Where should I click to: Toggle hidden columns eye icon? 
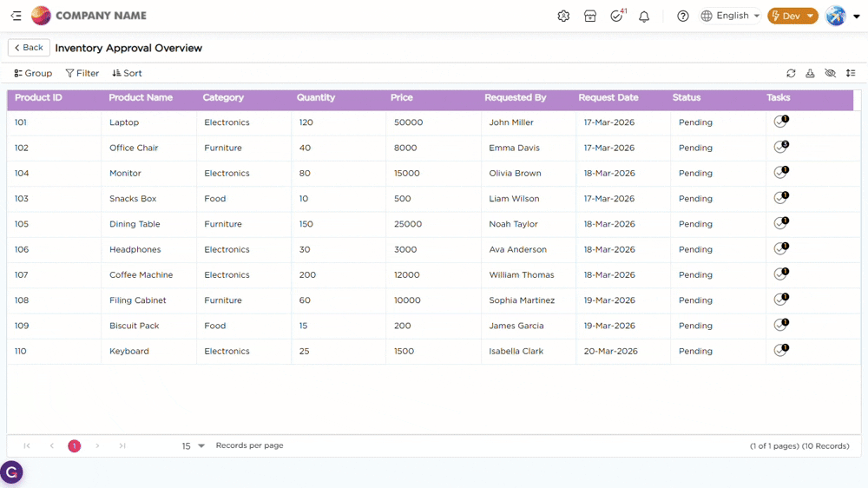(830, 74)
